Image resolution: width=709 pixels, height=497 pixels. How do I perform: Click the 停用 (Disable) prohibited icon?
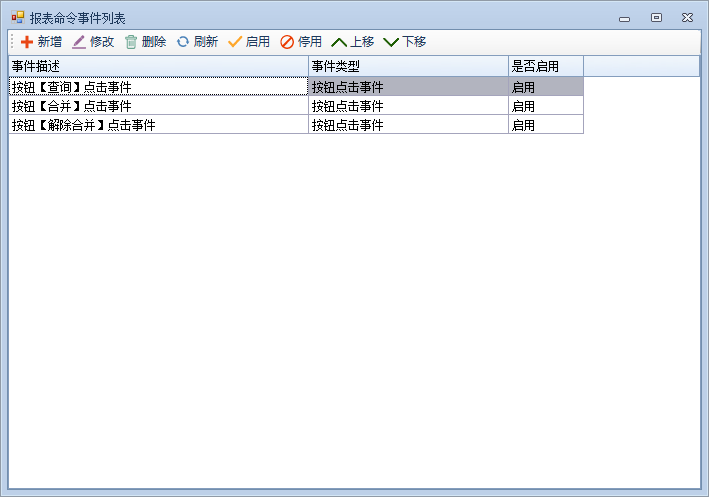(287, 42)
